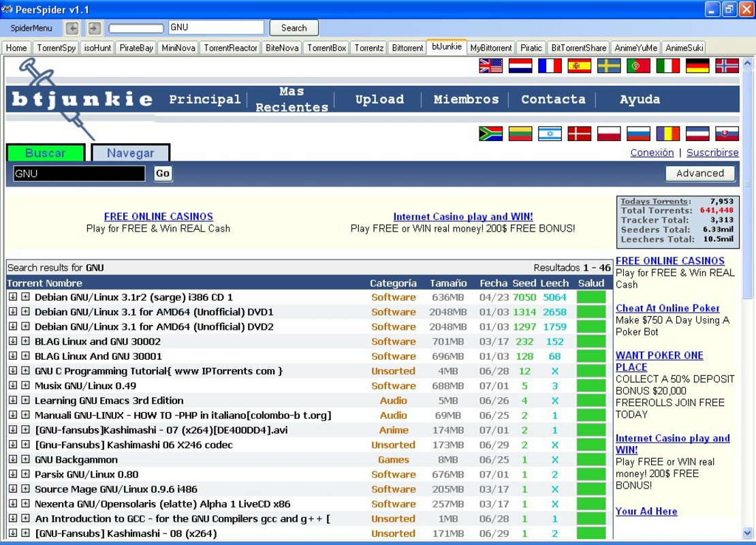Choose the Netherlands flag in the top flag row
Image resolution: width=756 pixels, height=545 pixels.
(520, 65)
